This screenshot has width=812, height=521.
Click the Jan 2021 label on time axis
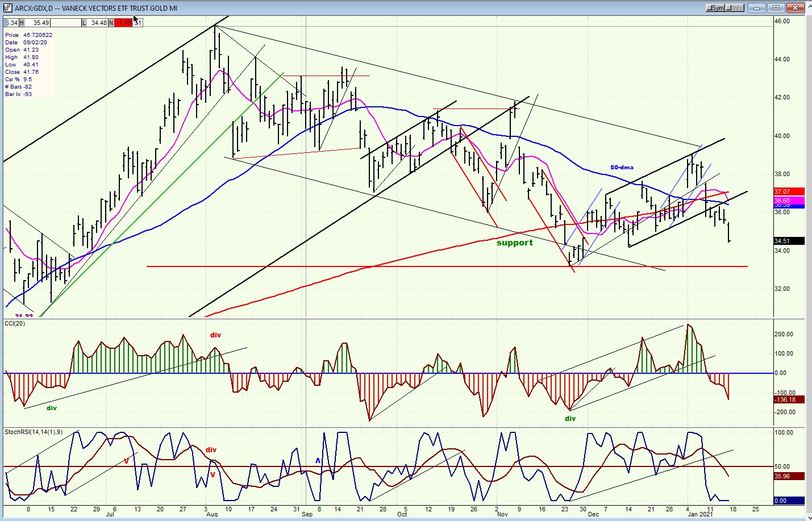click(x=700, y=514)
